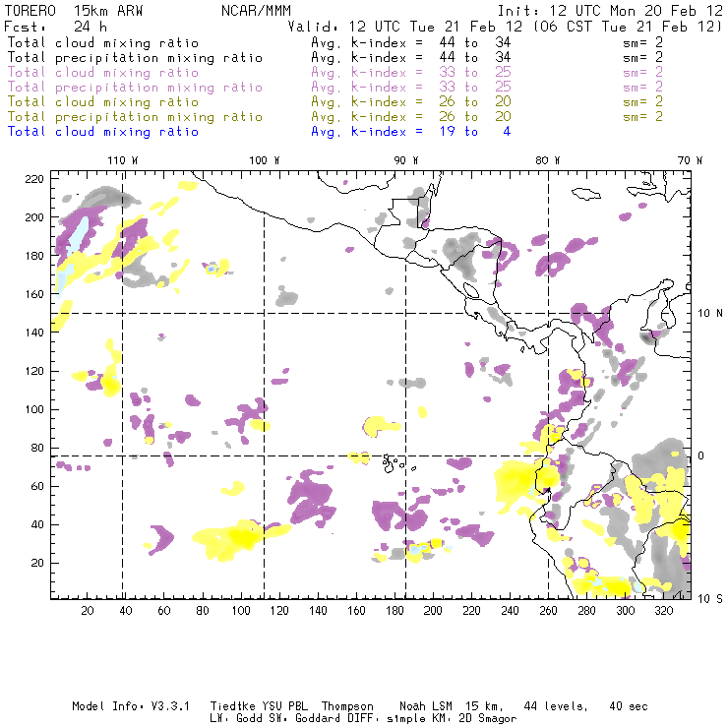728x728 pixels.
Task: Click the y-axis "20" grid label
Action: click(37, 563)
